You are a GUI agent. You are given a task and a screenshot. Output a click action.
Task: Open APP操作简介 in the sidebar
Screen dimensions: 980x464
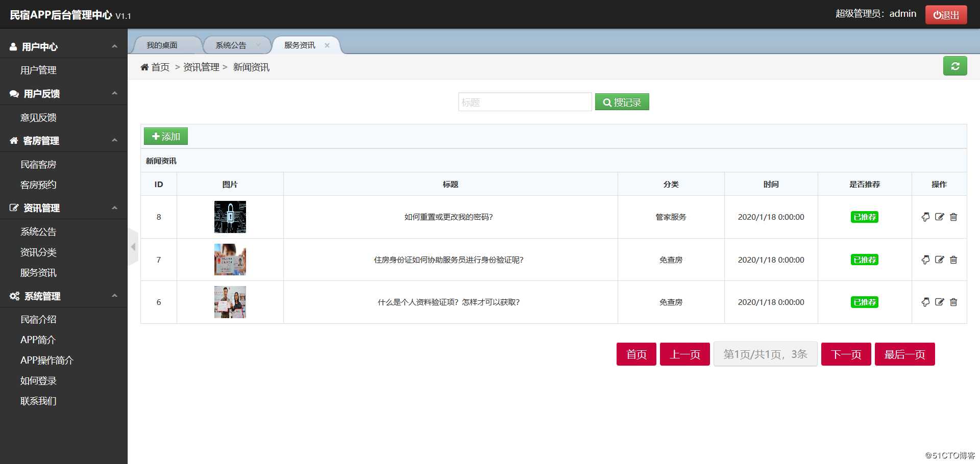(47, 360)
